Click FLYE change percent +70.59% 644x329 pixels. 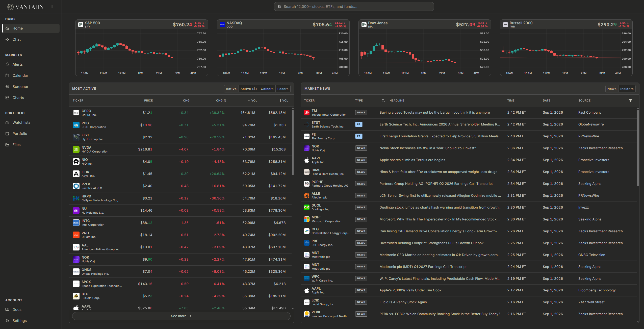coord(217,137)
